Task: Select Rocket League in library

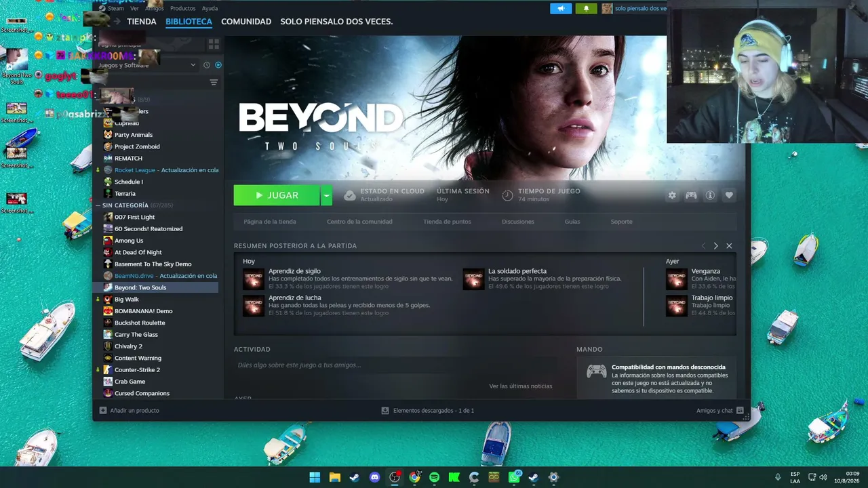Action: [x=160, y=170]
